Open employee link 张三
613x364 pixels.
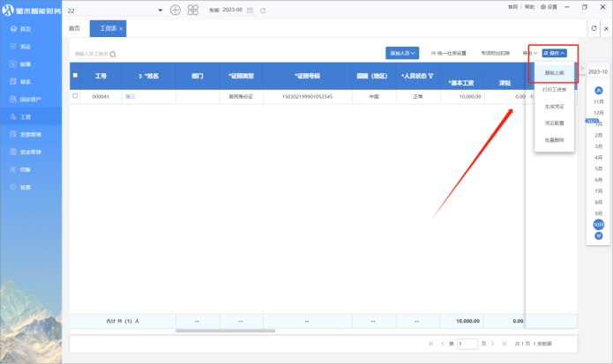[131, 95]
